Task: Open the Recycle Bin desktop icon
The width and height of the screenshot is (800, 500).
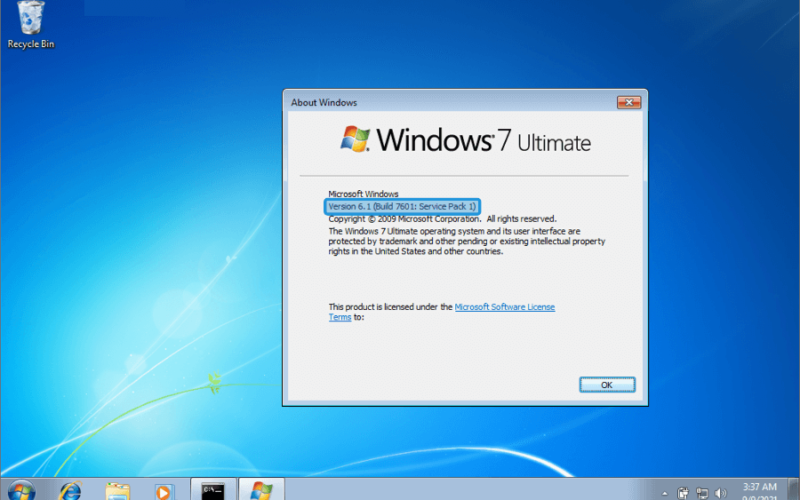Action: coord(31,26)
